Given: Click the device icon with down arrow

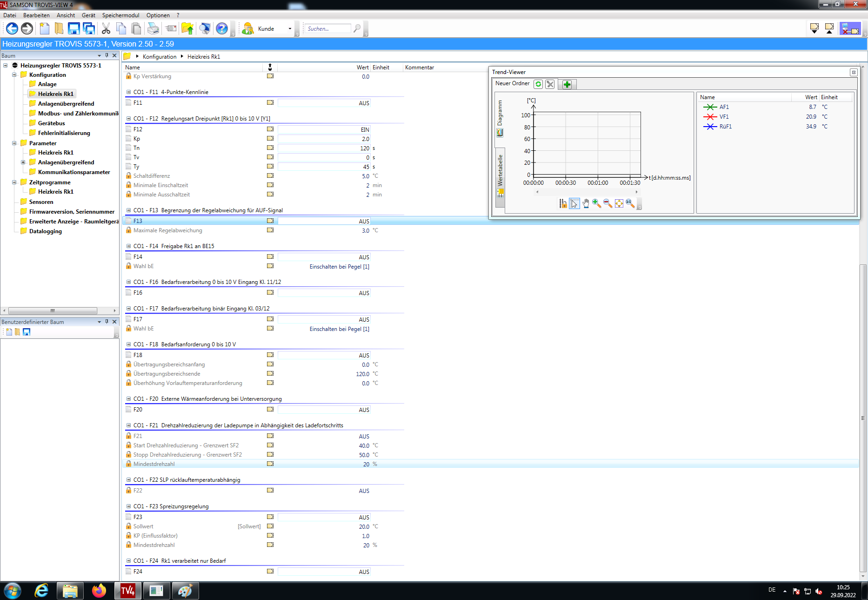Looking at the screenshot, I should click(815, 29).
